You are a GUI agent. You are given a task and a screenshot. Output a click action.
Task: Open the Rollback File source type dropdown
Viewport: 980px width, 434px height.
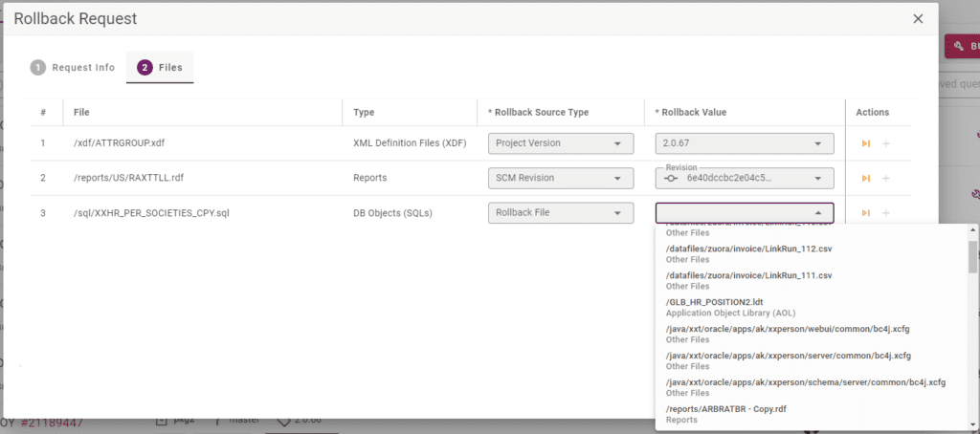[x=561, y=212]
